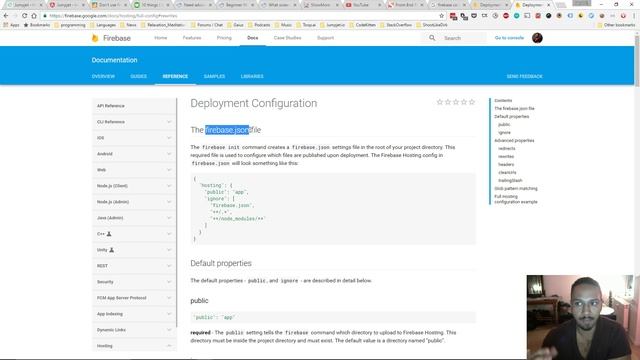Rate the page with the second star
640x360 pixels.
click(x=448, y=102)
